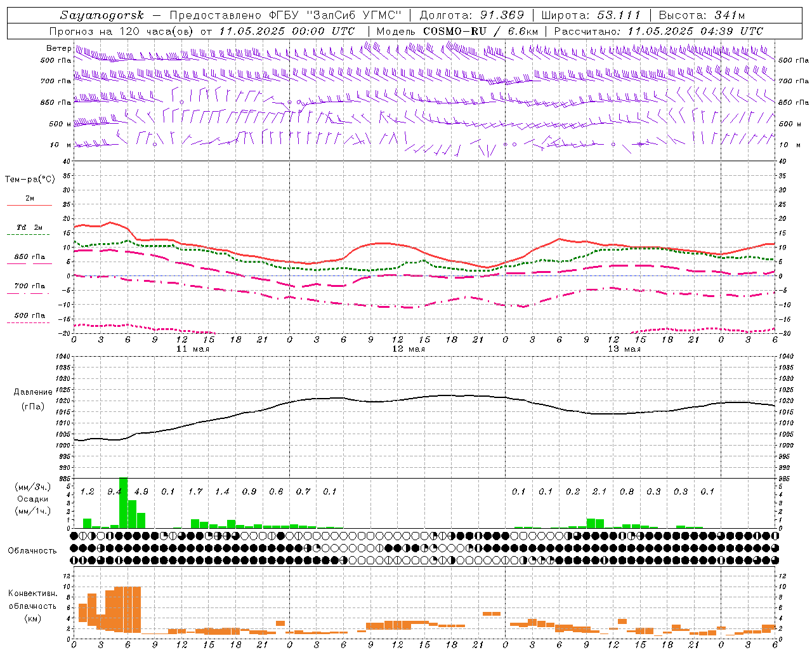The image size is (812, 650).
Task: Click precipitation value 9.4
Action: click(x=115, y=491)
